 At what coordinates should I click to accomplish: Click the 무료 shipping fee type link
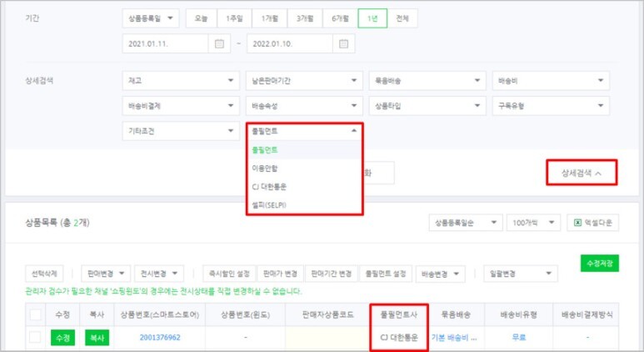pyautogui.click(x=519, y=337)
